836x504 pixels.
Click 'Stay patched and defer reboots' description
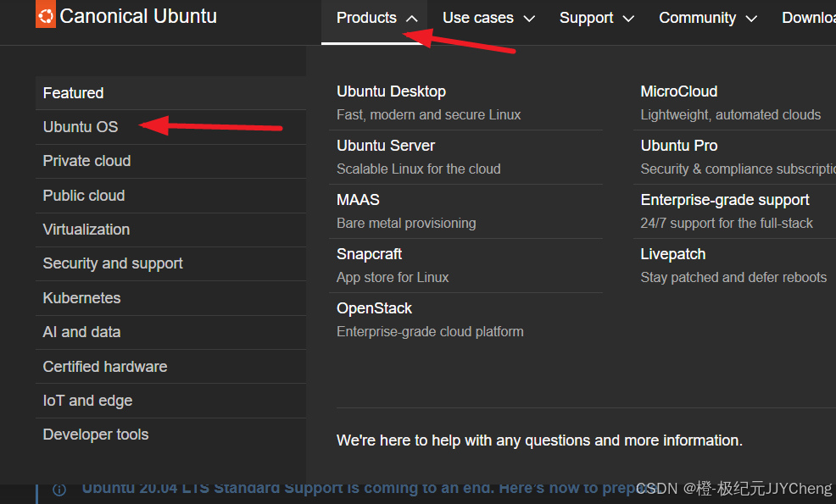(x=733, y=278)
